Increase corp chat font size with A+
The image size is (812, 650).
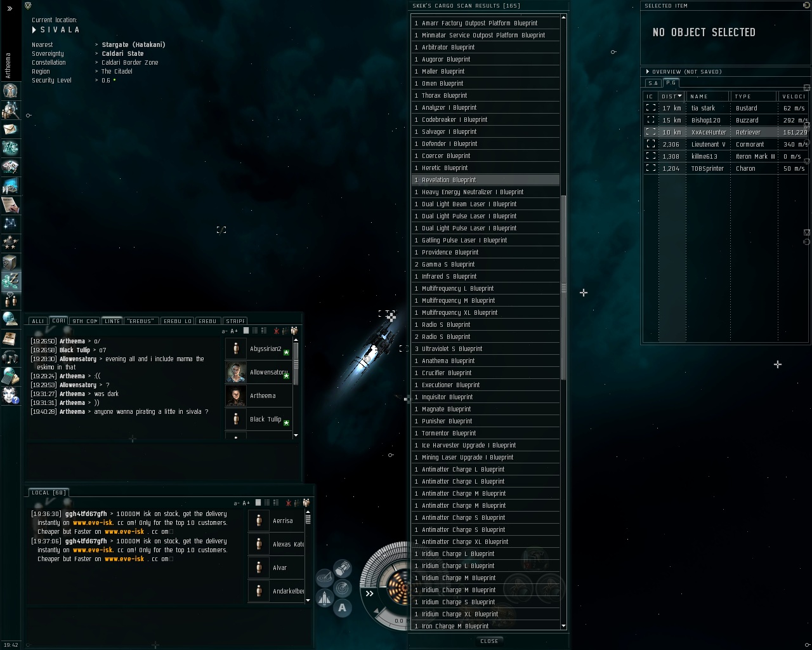coord(234,331)
